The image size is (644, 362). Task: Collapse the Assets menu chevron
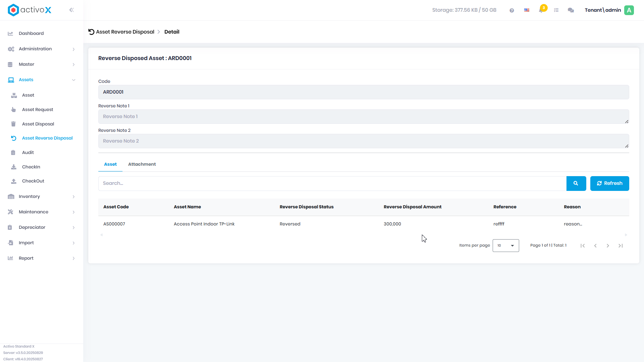coord(73,80)
